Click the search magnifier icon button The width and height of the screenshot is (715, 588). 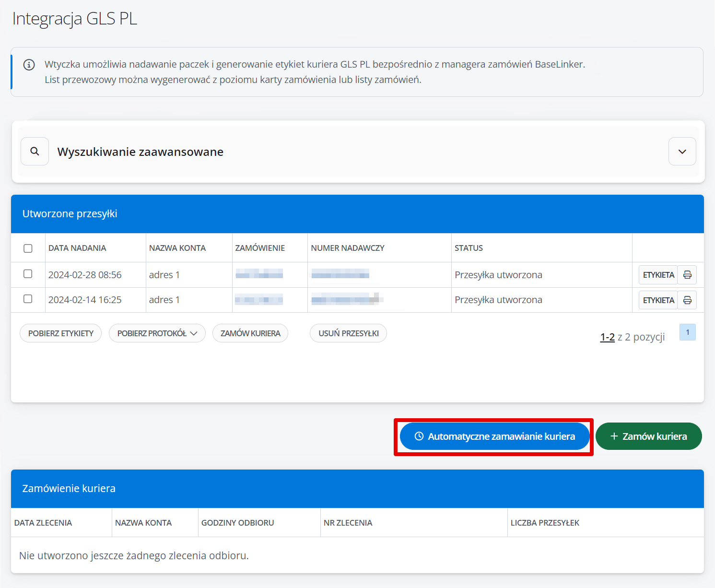(35, 152)
